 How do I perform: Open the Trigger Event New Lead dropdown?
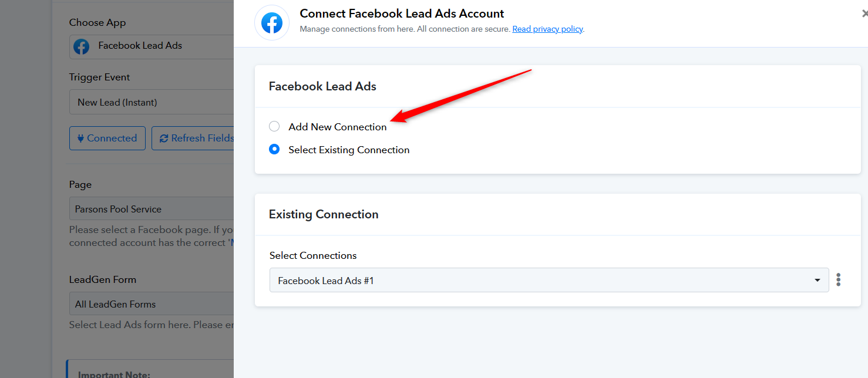coord(152,102)
